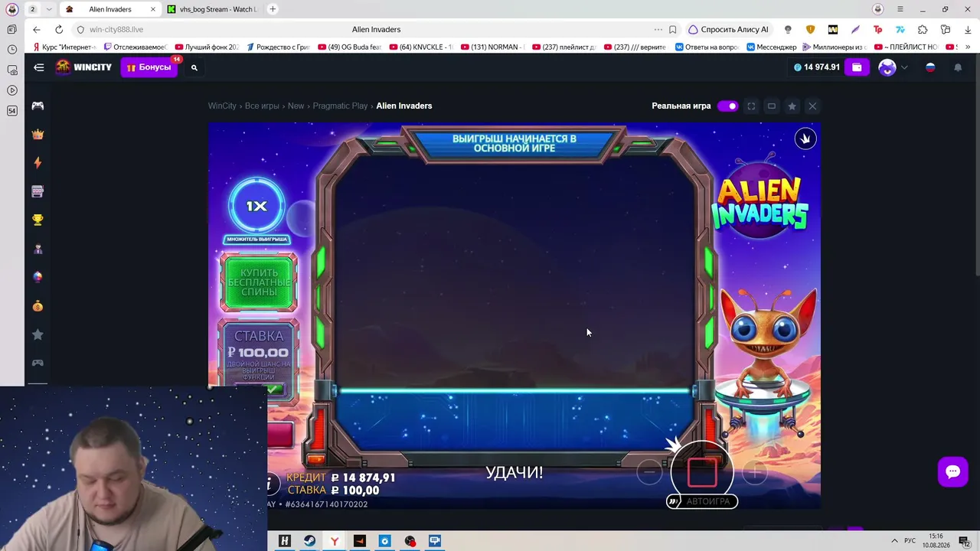Stop the spin with the red square button
The height and width of the screenshot is (551, 980).
[x=702, y=472]
